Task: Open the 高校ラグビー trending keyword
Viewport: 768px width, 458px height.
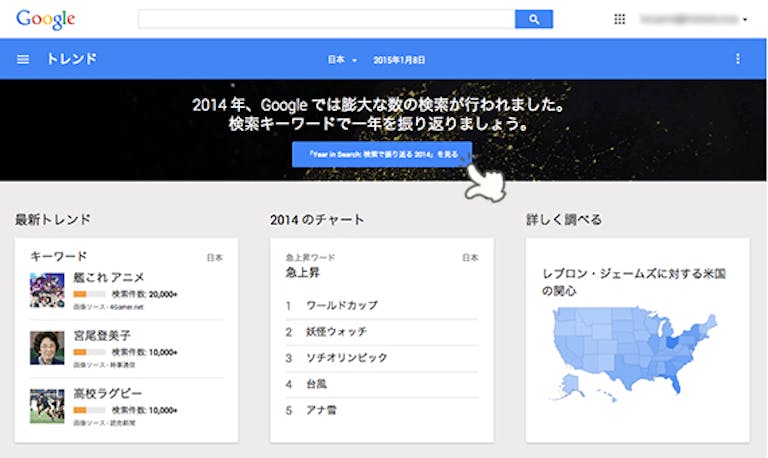Action: pos(108,393)
